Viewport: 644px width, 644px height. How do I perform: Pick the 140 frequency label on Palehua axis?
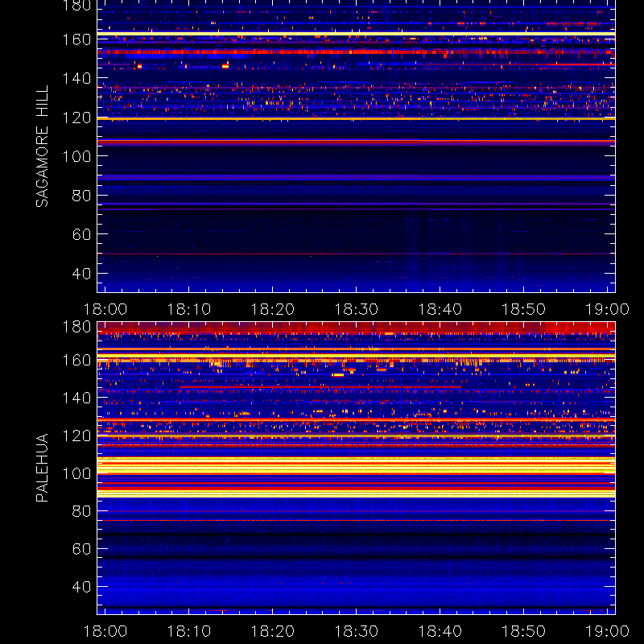tap(76, 398)
